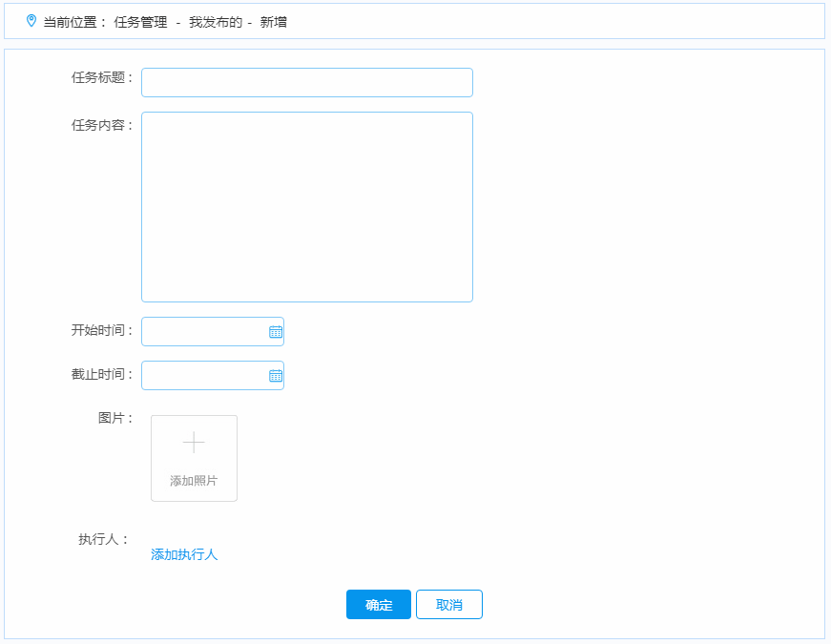Navigate to 我发布的 breadcrumb item
The height and width of the screenshot is (644, 831).
[214, 21]
